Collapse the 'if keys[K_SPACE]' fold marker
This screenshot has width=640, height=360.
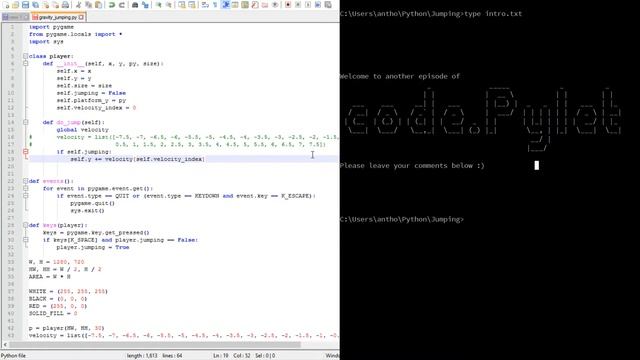point(25,240)
